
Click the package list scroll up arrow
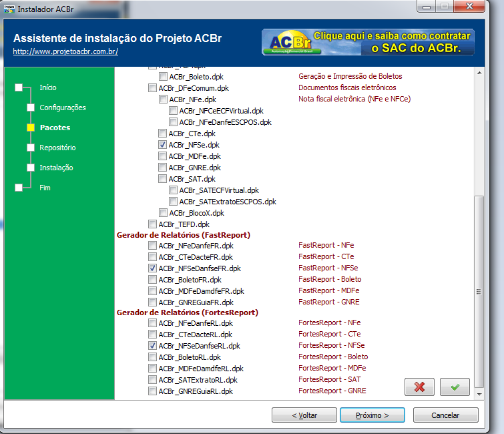click(479, 73)
